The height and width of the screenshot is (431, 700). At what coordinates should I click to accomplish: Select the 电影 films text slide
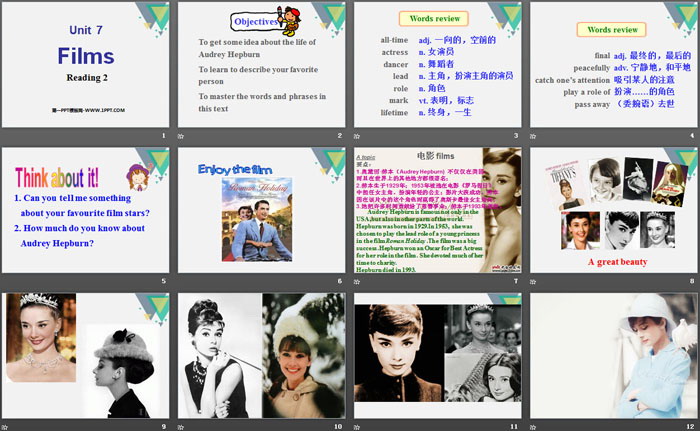(x=436, y=210)
